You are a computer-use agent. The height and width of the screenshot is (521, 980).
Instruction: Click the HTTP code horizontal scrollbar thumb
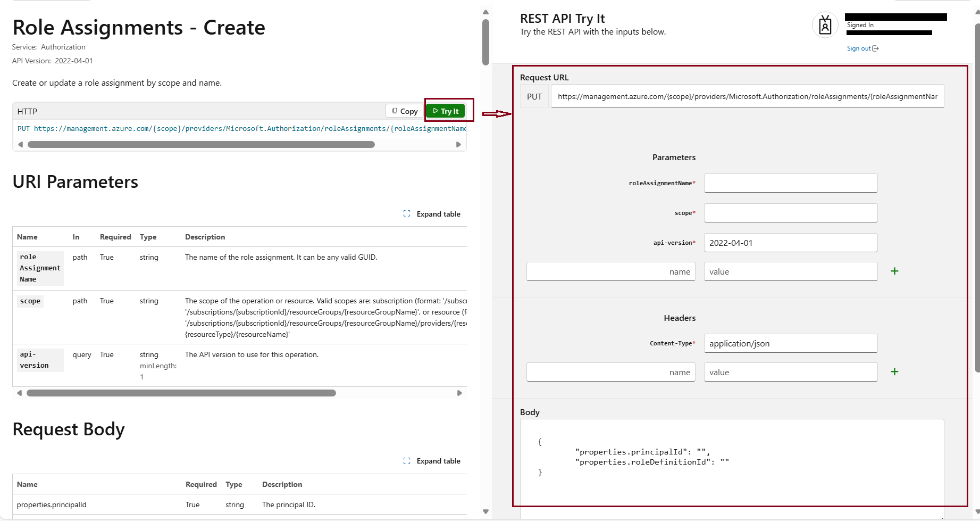coord(201,145)
